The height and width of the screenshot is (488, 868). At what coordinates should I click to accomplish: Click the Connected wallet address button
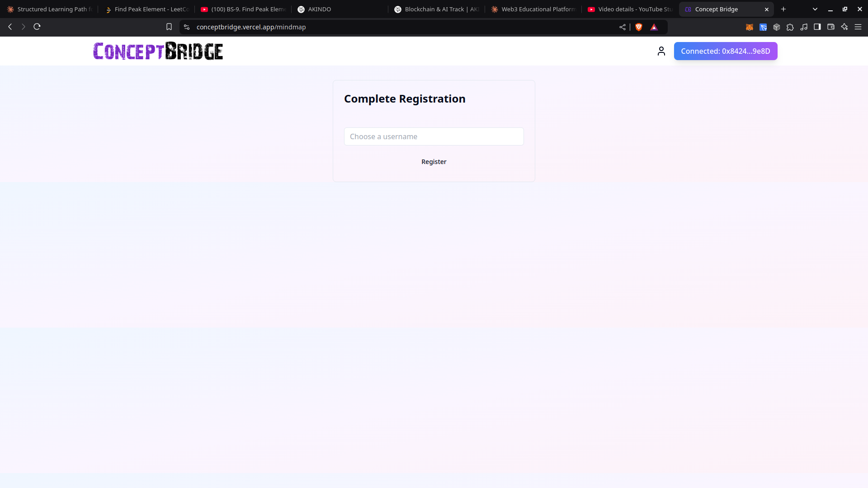(725, 51)
